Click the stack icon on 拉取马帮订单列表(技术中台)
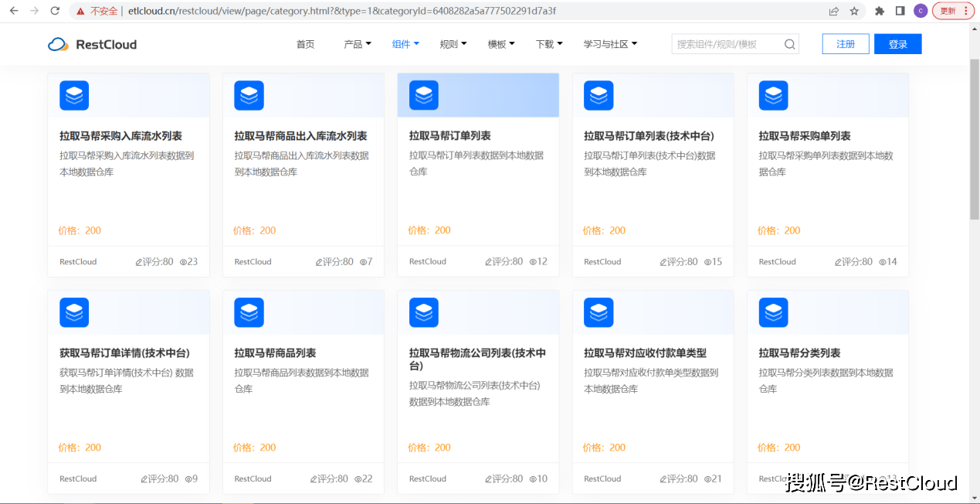The width and height of the screenshot is (980, 504). click(599, 95)
